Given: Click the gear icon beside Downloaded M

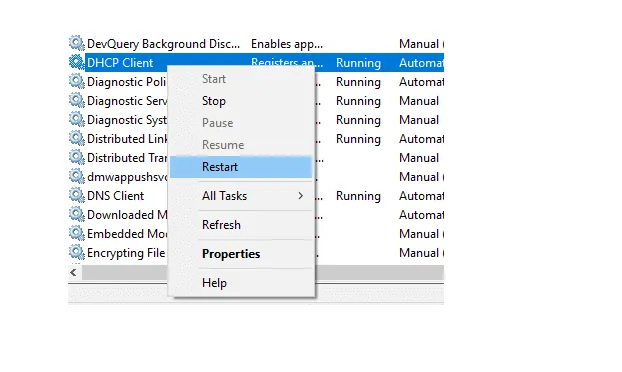Looking at the screenshot, I should coord(77,215).
